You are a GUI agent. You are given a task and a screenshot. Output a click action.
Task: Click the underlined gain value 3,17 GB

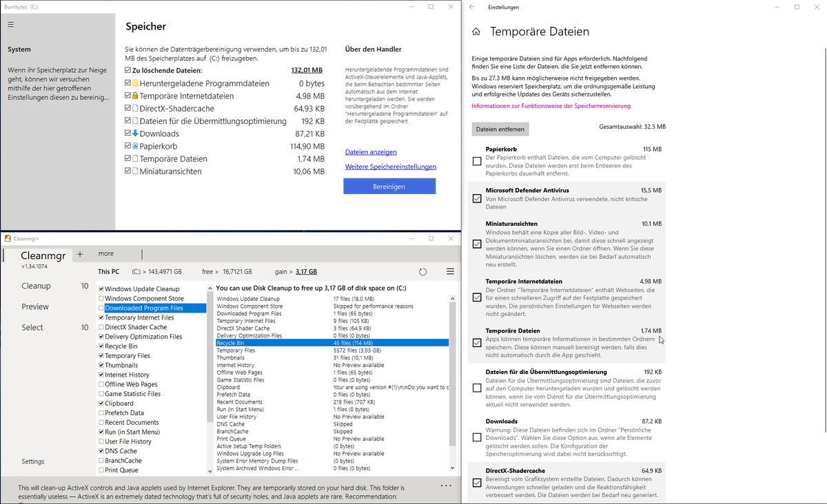(x=307, y=272)
